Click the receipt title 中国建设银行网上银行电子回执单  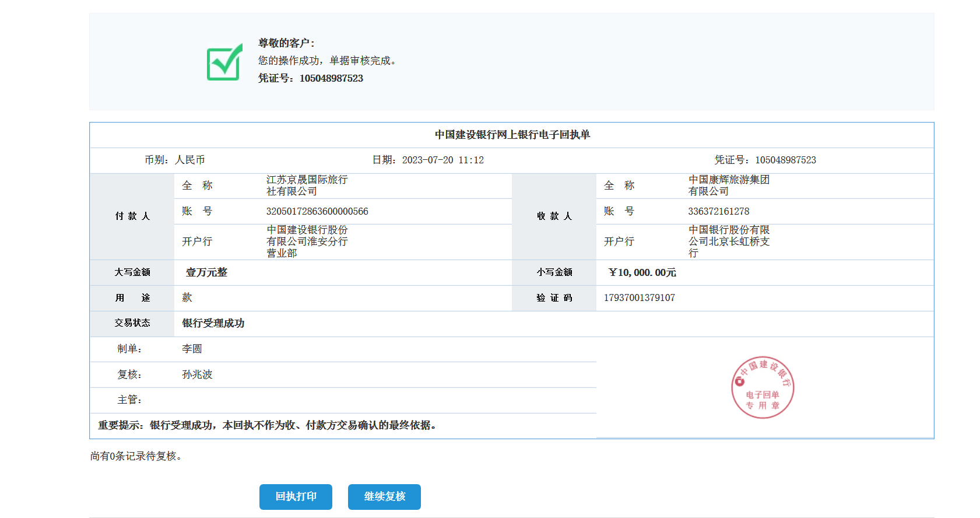512,135
